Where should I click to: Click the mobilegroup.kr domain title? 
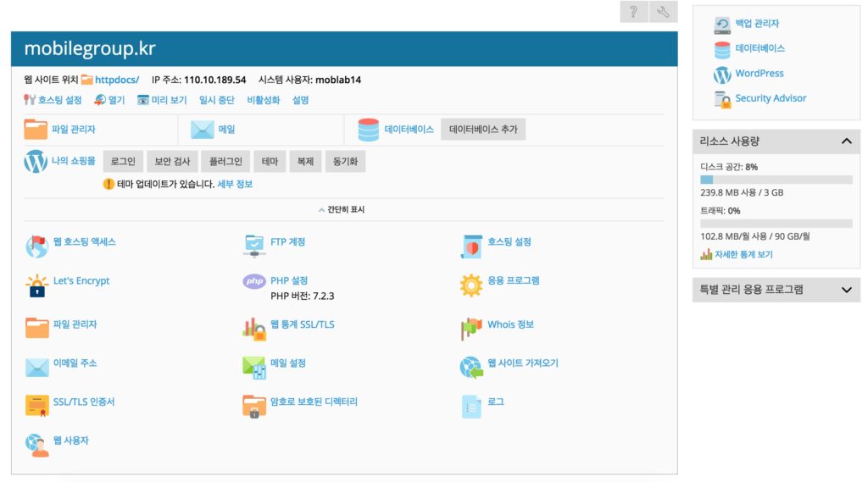tap(90, 48)
